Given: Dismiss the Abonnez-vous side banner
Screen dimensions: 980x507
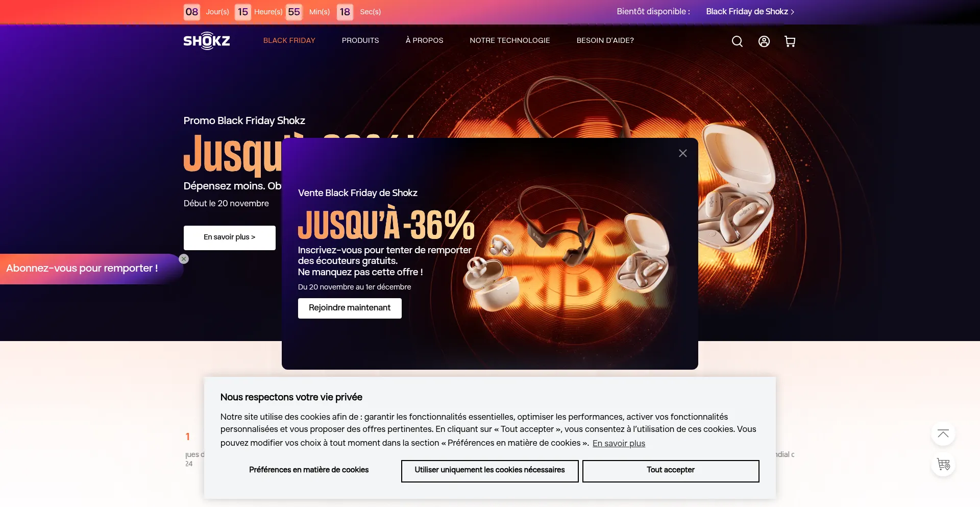Looking at the screenshot, I should pyautogui.click(x=184, y=259).
